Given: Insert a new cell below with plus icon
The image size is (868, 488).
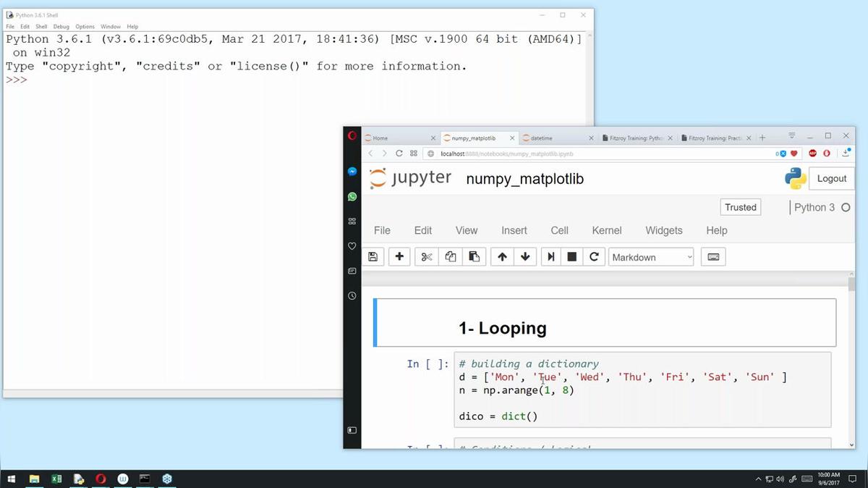Looking at the screenshot, I should pyautogui.click(x=399, y=257).
